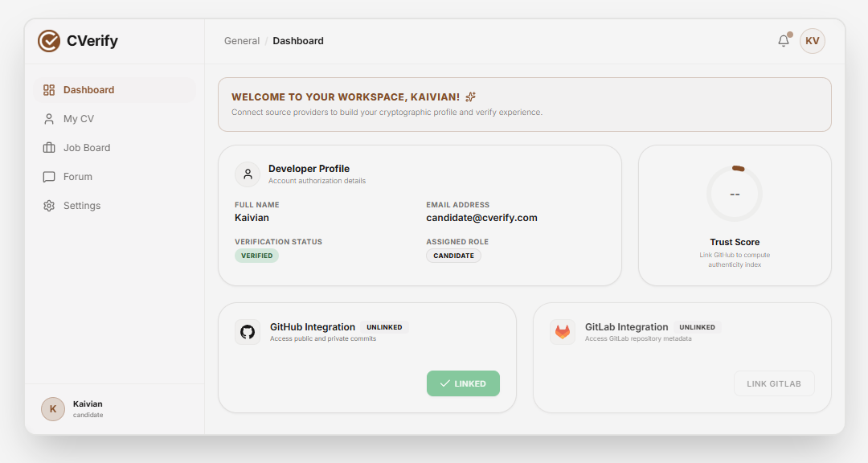Viewport: 868px width, 463px height.
Task: Click the welcome banner heading text
Action: point(346,97)
